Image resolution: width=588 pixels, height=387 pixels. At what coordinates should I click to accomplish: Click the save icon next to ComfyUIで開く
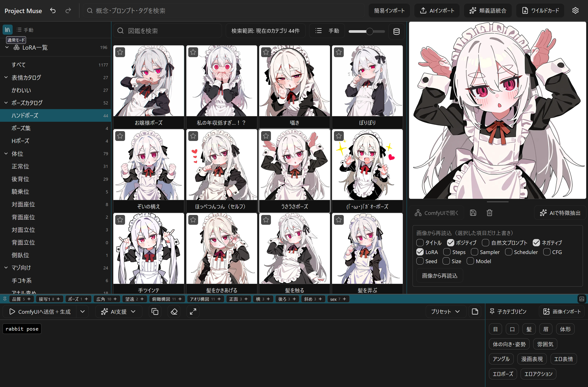coord(473,213)
